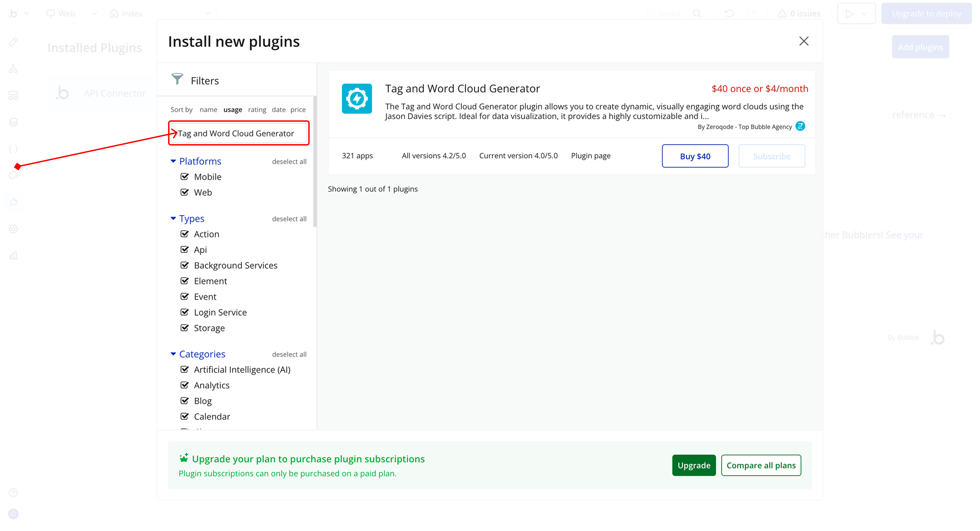Collapse the Platforms filter section
980x531 pixels.
[173, 161]
